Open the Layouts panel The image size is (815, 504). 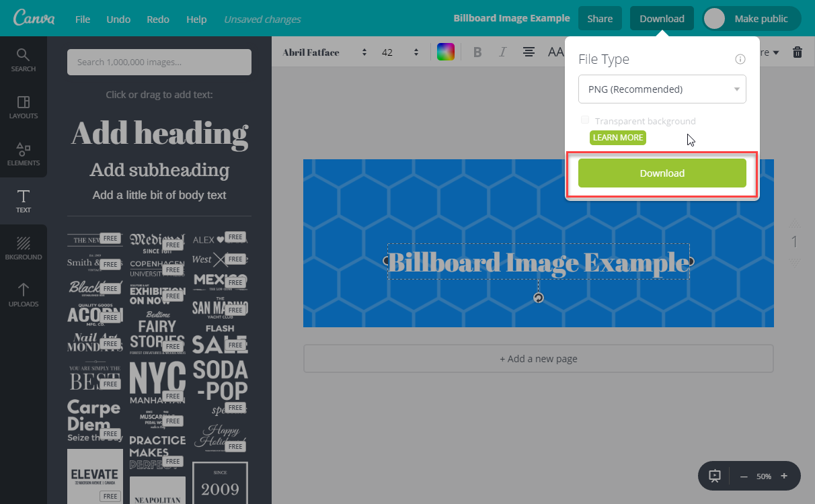[23, 107]
